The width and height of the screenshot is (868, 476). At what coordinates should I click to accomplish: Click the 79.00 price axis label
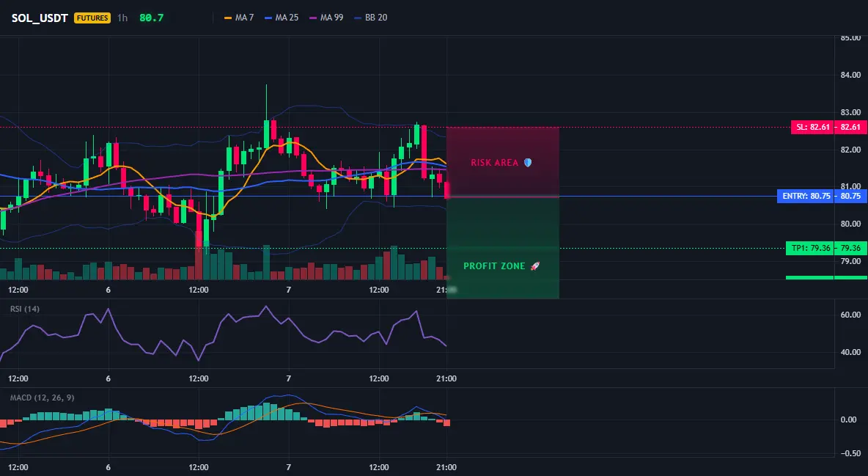pyautogui.click(x=850, y=261)
